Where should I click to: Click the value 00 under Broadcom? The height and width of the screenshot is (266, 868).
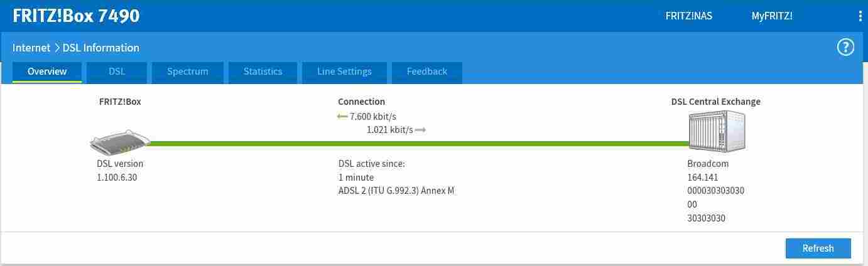tap(692, 205)
